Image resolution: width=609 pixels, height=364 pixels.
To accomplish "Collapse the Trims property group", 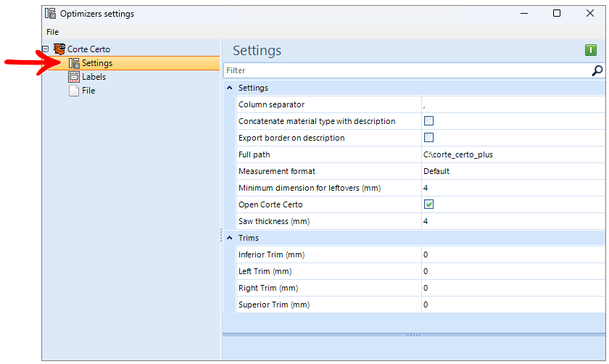I will coord(230,238).
